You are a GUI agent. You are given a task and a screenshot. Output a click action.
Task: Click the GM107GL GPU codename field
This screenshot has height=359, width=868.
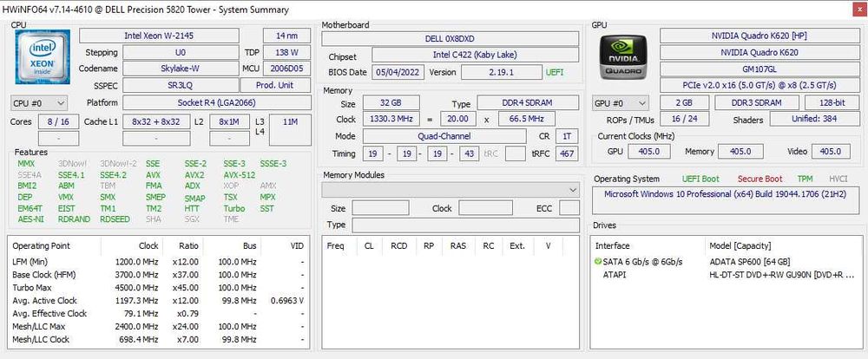pyautogui.click(x=759, y=69)
